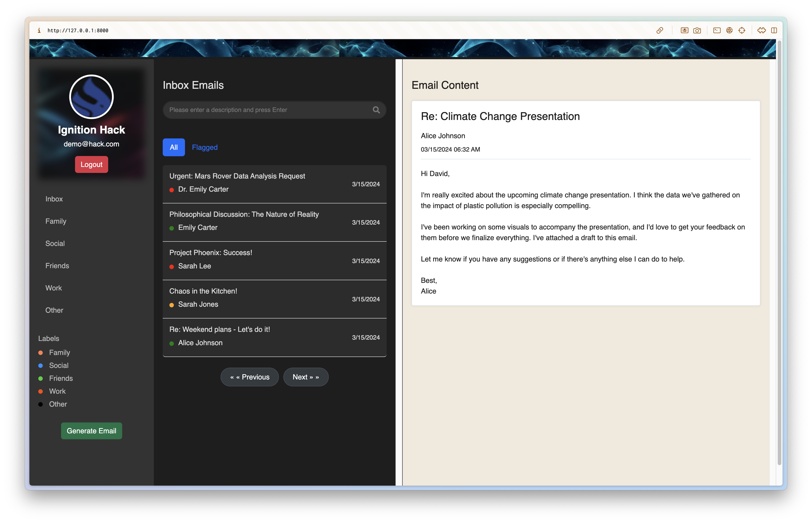
Task: Click the flower image icon in toolbar
Action: 684,30
